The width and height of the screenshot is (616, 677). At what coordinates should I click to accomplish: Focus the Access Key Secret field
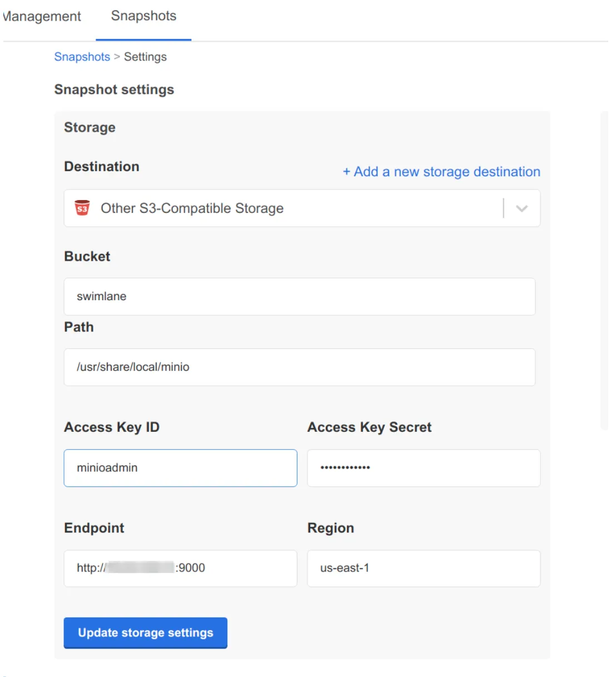424,468
